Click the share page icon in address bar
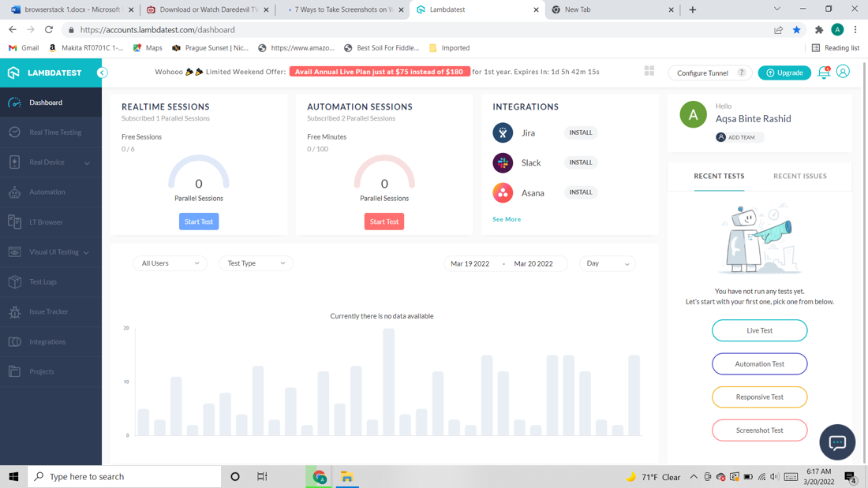Viewport: 868px width, 488px height. click(778, 30)
